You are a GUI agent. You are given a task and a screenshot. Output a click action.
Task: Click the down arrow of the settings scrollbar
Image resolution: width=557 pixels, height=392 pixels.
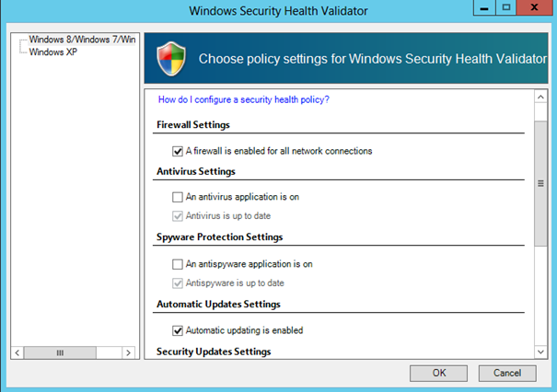[540, 352]
